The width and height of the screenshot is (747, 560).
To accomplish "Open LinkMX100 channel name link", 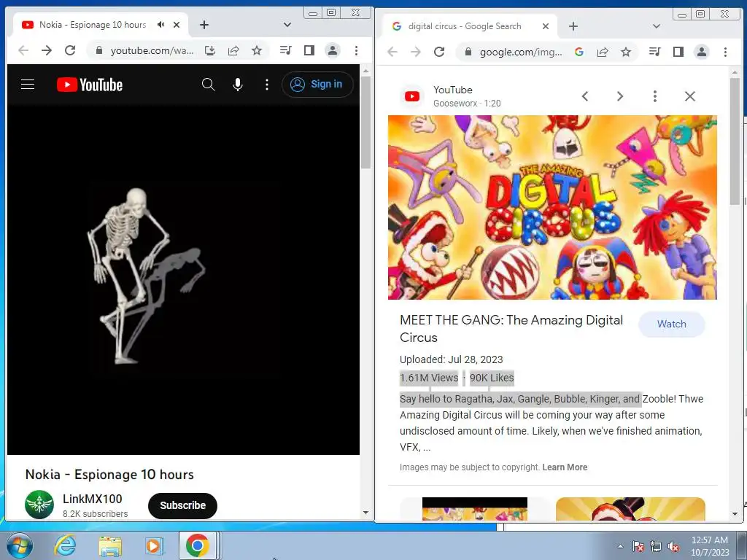I will [x=93, y=499].
